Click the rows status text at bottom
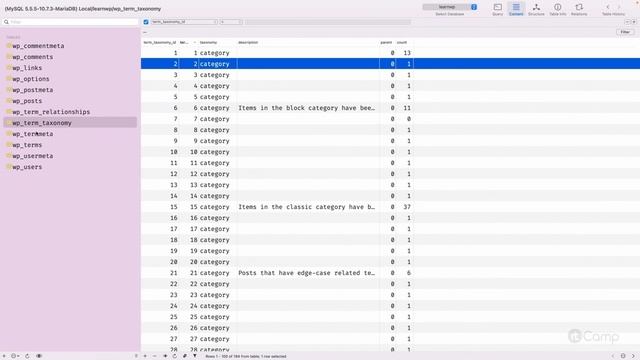 click(x=246, y=356)
